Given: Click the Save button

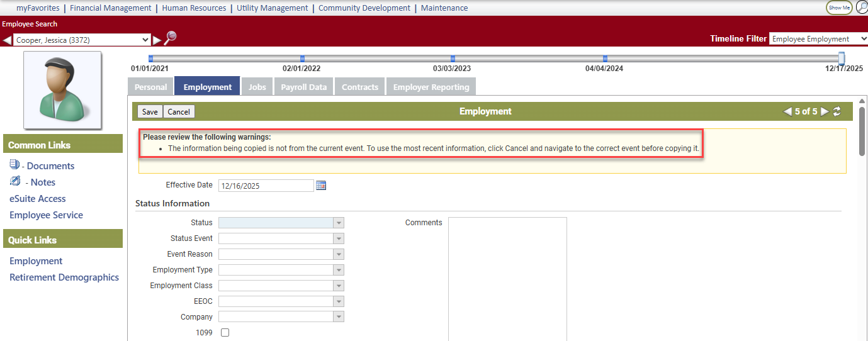Looking at the screenshot, I should [150, 111].
